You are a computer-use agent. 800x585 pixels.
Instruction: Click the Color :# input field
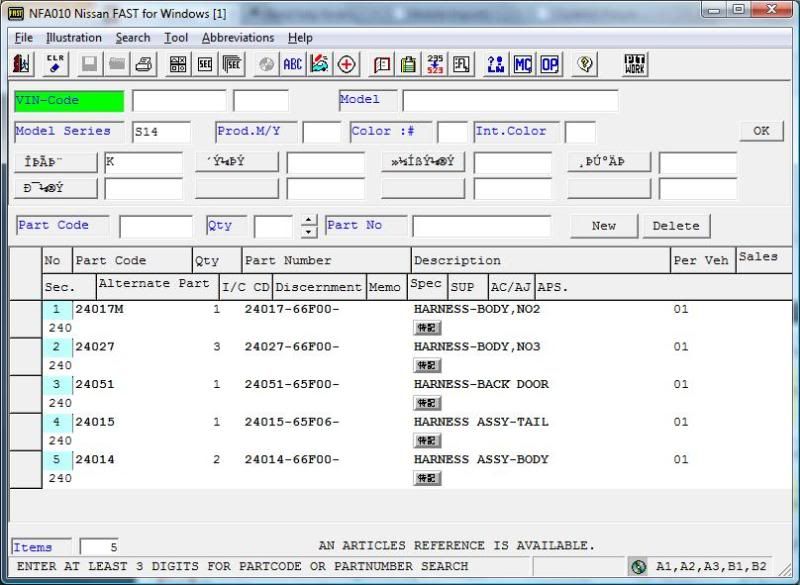pos(452,132)
